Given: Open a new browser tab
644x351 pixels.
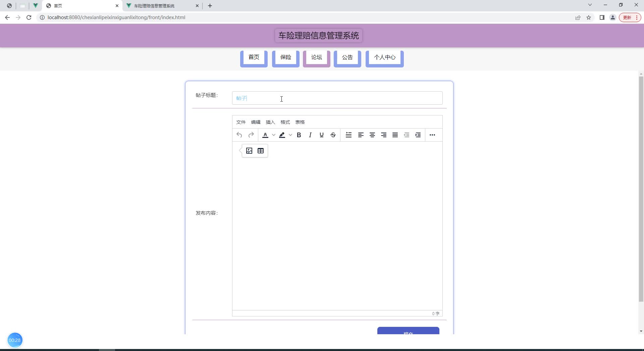Looking at the screenshot, I should (x=210, y=6).
